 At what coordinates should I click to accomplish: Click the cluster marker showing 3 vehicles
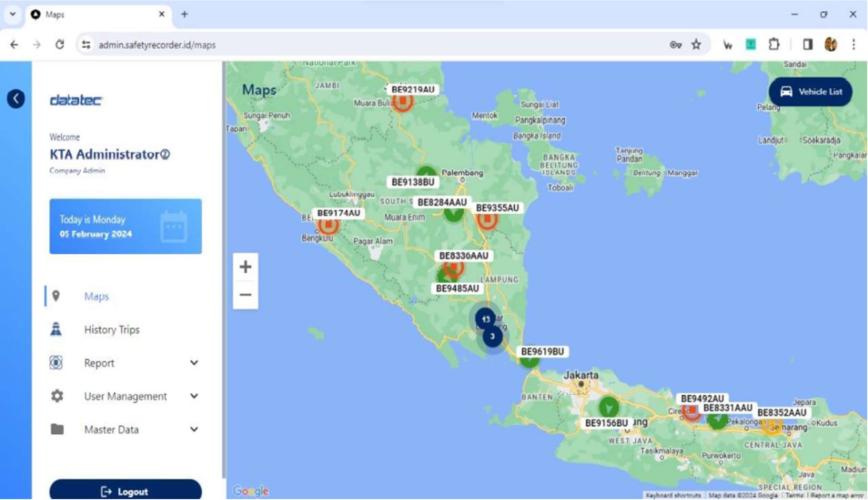[493, 337]
